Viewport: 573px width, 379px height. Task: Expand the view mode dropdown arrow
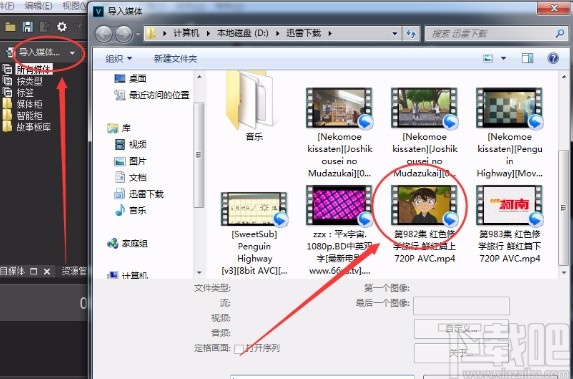503,58
